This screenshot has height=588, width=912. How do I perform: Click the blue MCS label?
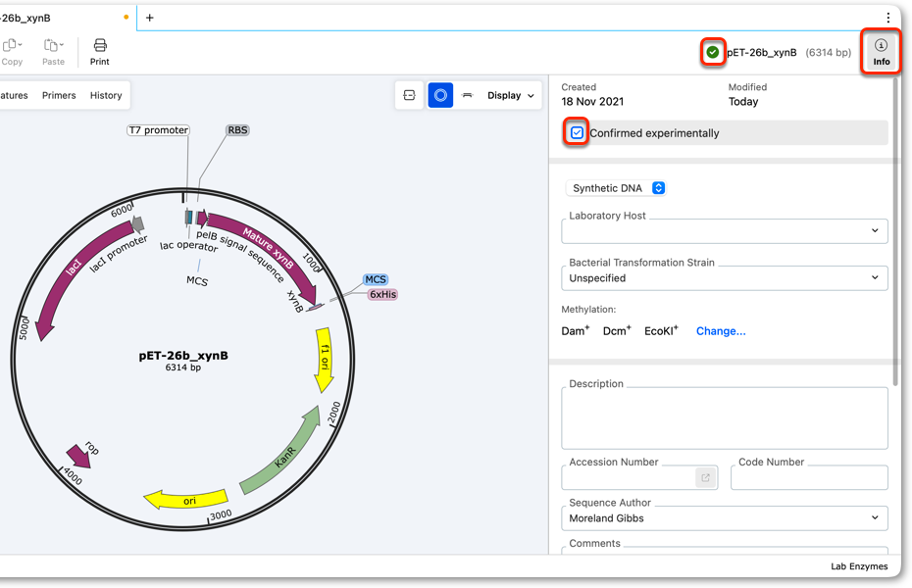[x=376, y=279]
